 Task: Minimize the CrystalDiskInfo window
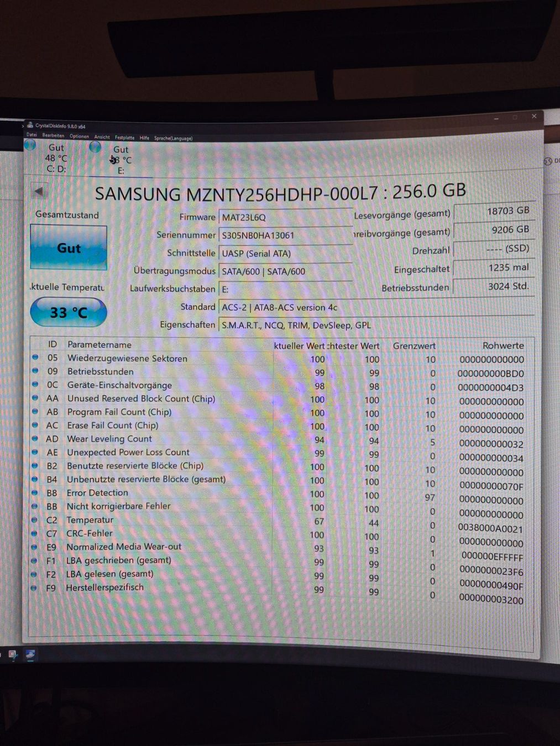(496, 118)
